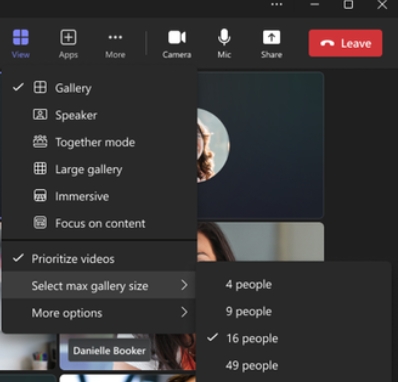The height and width of the screenshot is (382, 406).
Task: Open the Apps button
Action: 68,44
